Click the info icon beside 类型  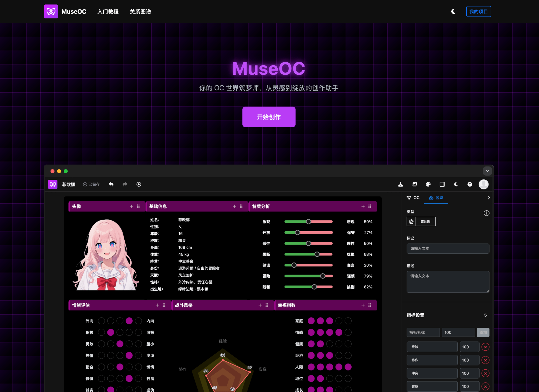point(486,213)
